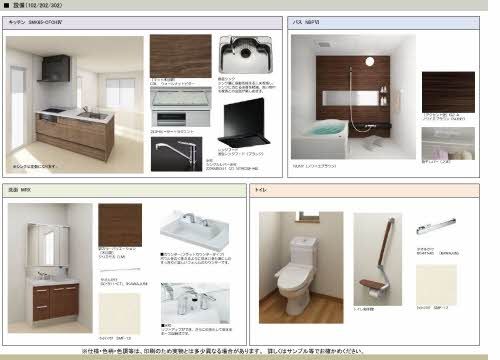This screenshot has height=360, width=500.
Task: Click the pull-out vanity faucet close-up
Action: pos(195,302)
